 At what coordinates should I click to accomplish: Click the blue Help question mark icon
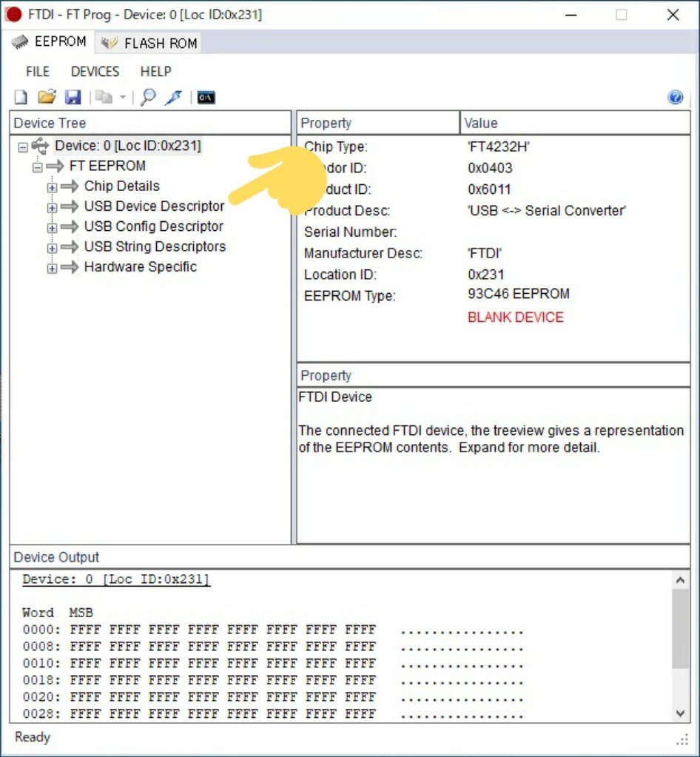675,97
